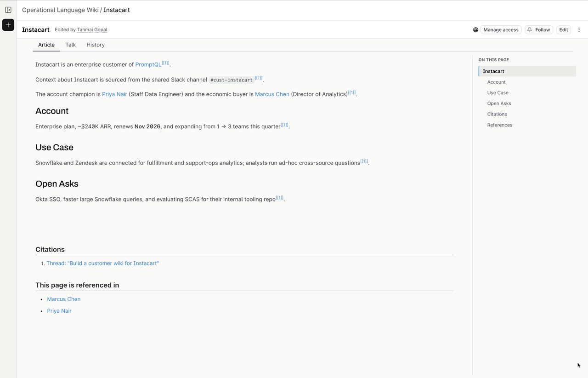Open Thread 'Build a customer wiki for Instacart'
This screenshot has height=378, width=588.
pos(103,263)
